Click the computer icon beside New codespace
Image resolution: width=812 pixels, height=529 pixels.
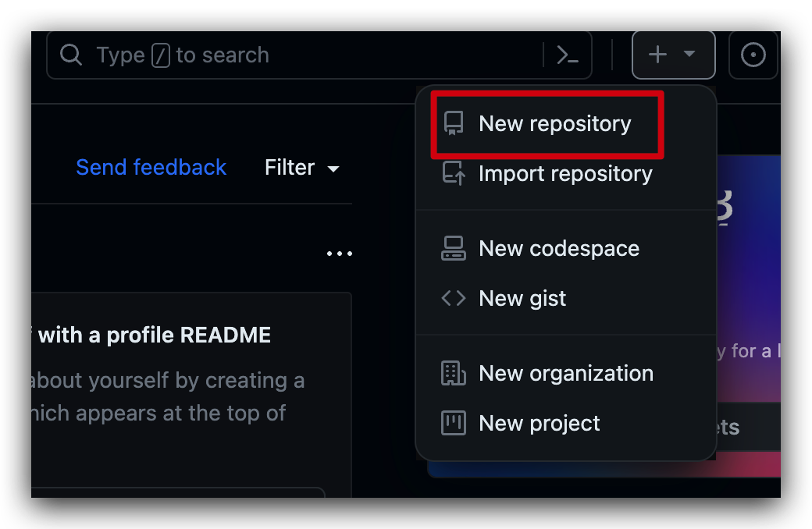click(453, 248)
